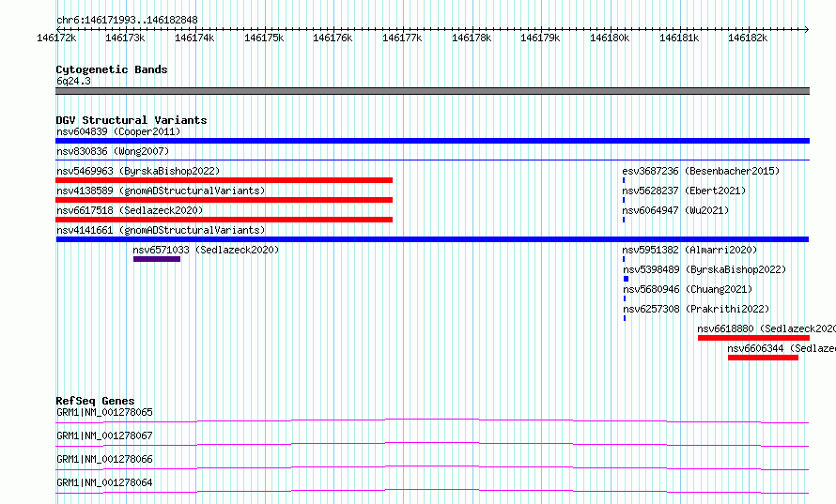Click the nsv6618880 Sedlazeck label

point(766,328)
